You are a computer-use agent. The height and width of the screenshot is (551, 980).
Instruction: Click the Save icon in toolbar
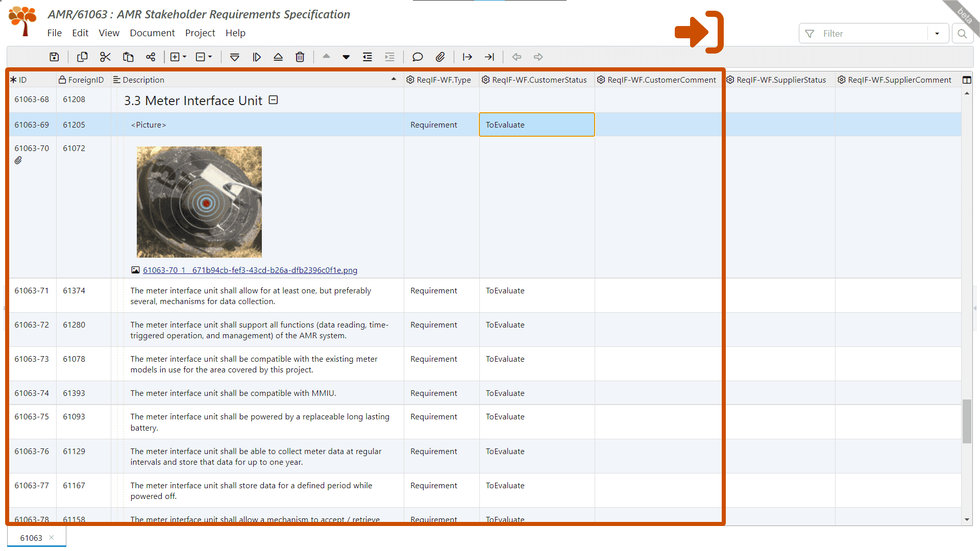(x=54, y=57)
